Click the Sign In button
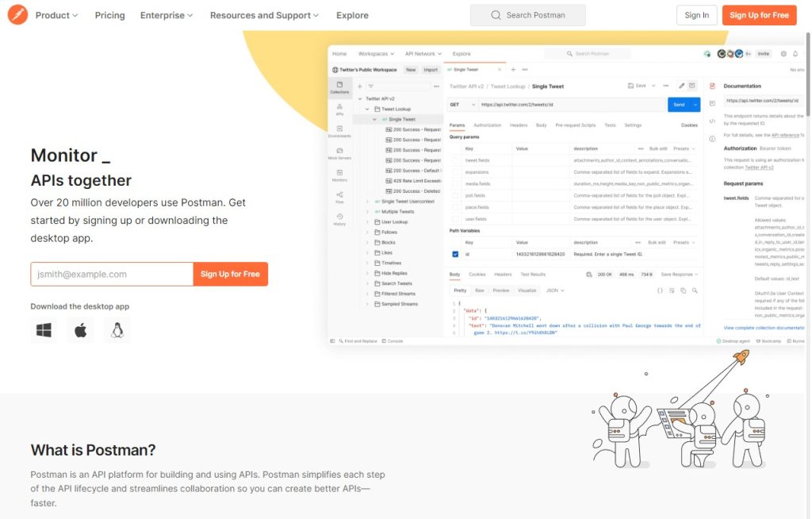 tap(696, 15)
